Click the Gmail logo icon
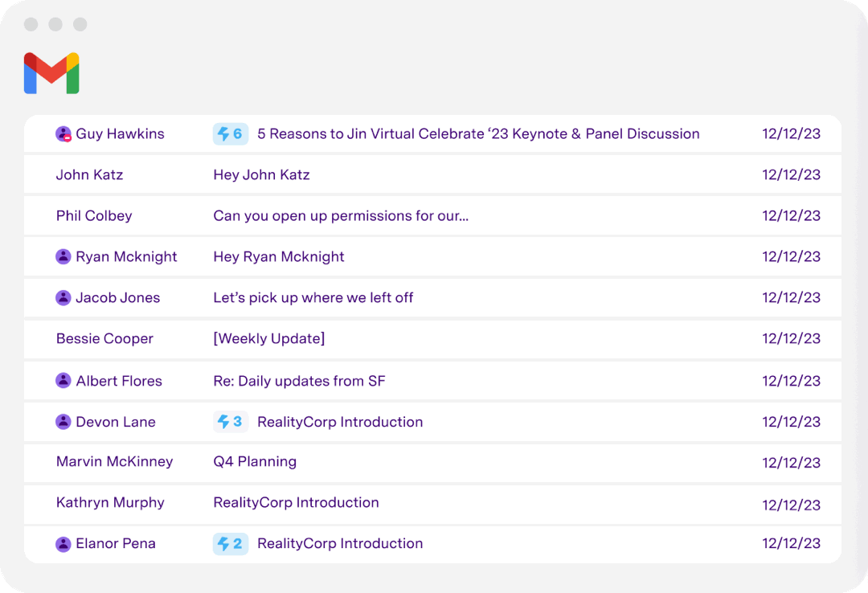This screenshot has width=868, height=593. point(51,73)
